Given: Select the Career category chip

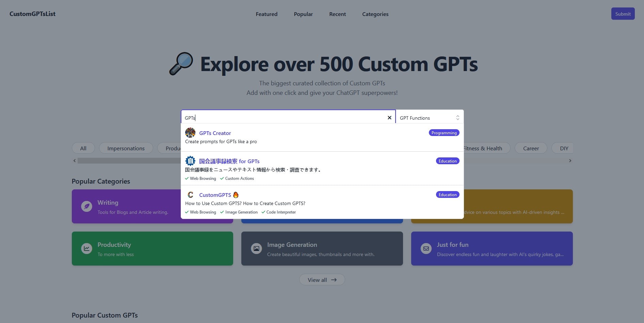Looking at the screenshot, I should [x=531, y=148].
